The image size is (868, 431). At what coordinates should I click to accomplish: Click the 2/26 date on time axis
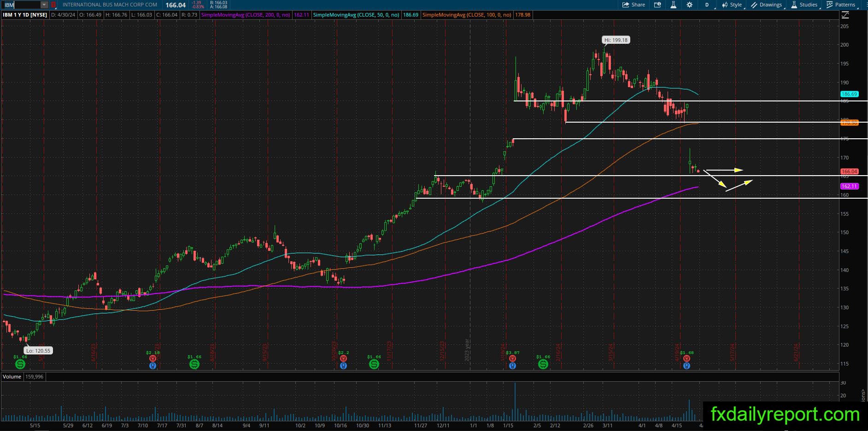click(x=588, y=425)
